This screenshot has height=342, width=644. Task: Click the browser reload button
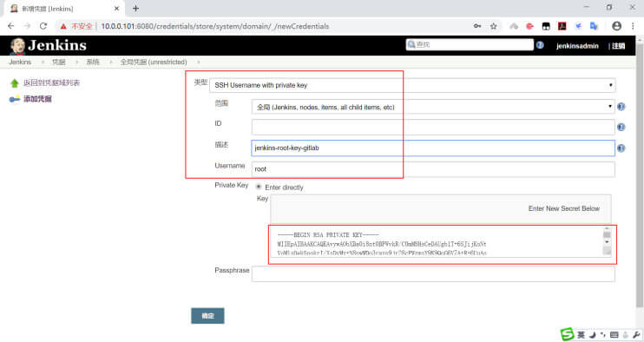[43, 26]
